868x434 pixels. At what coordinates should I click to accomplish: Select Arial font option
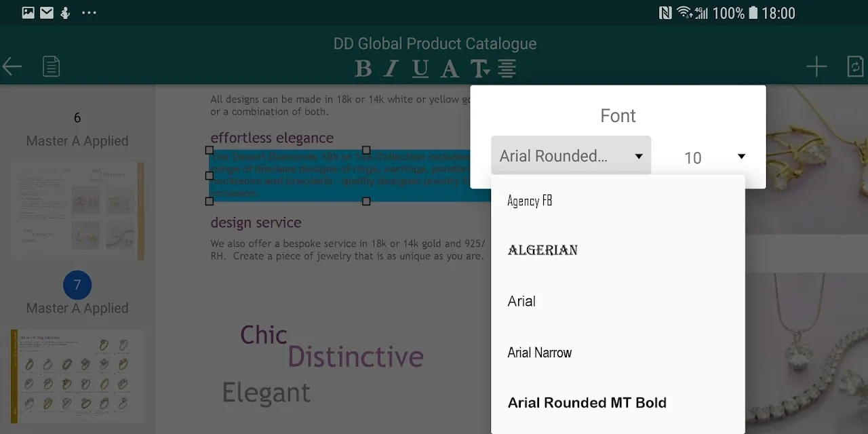coord(521,301)
